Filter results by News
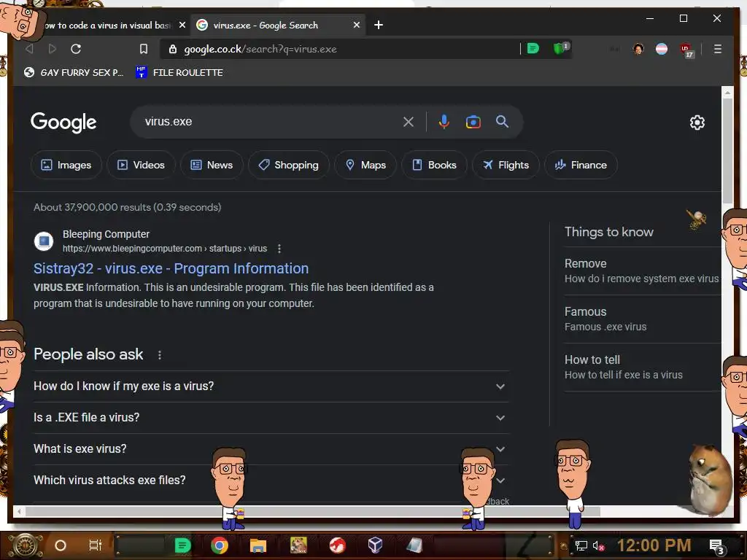 click(212, 165)
